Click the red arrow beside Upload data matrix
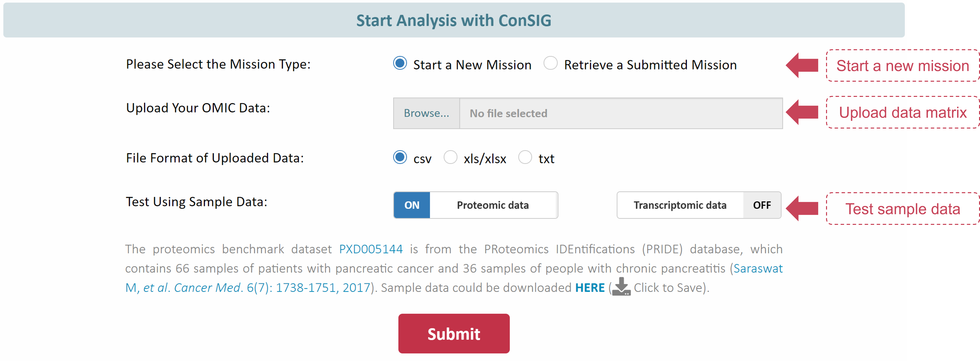 (x=802, y=112)
